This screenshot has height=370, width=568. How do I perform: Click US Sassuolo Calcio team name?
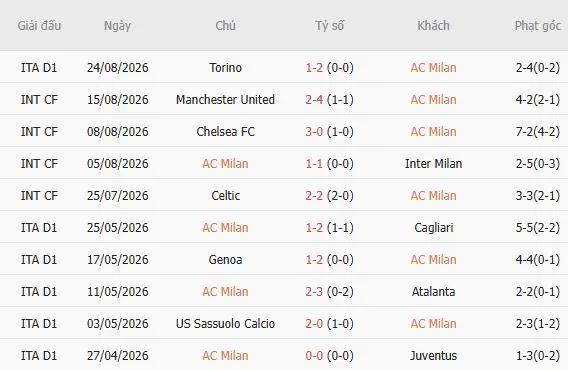pos(225,324)
